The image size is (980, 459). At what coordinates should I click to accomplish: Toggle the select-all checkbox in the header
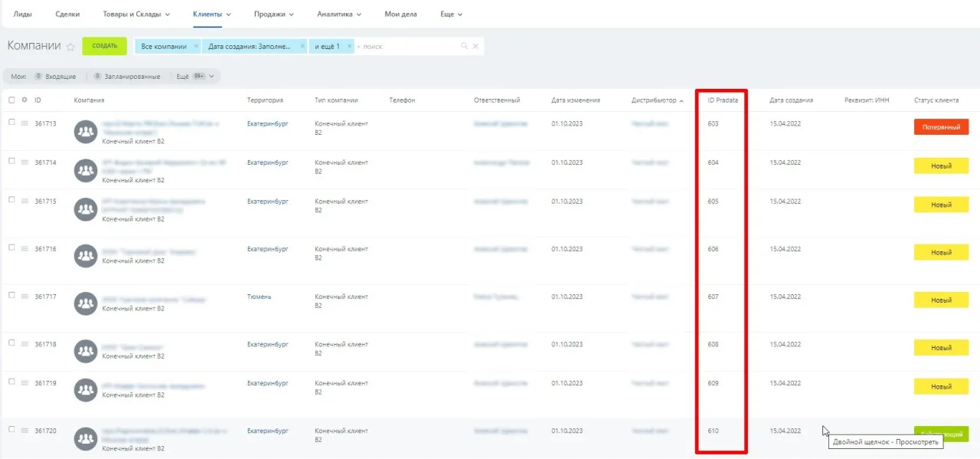(10, 100)
